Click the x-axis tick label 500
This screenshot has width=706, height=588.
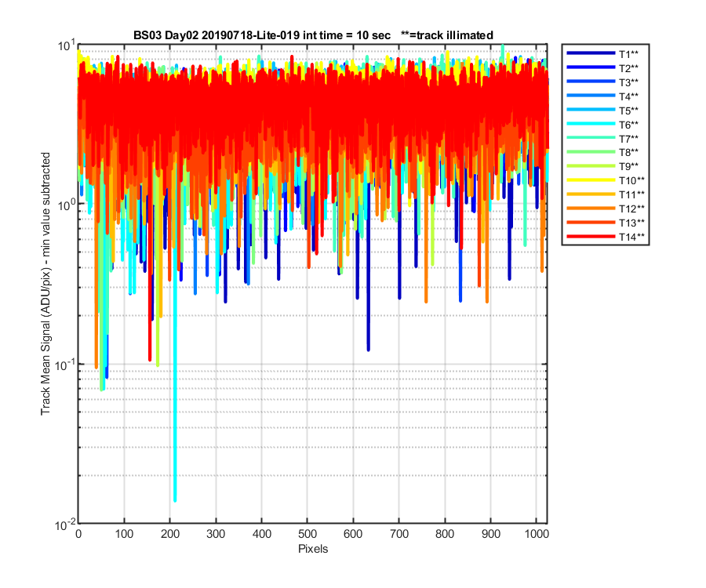coord(308,534)
